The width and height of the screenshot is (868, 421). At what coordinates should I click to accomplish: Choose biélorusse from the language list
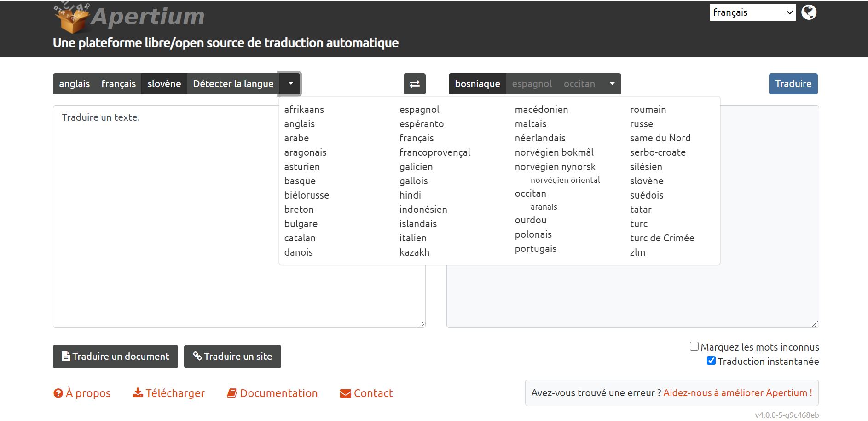307,195
